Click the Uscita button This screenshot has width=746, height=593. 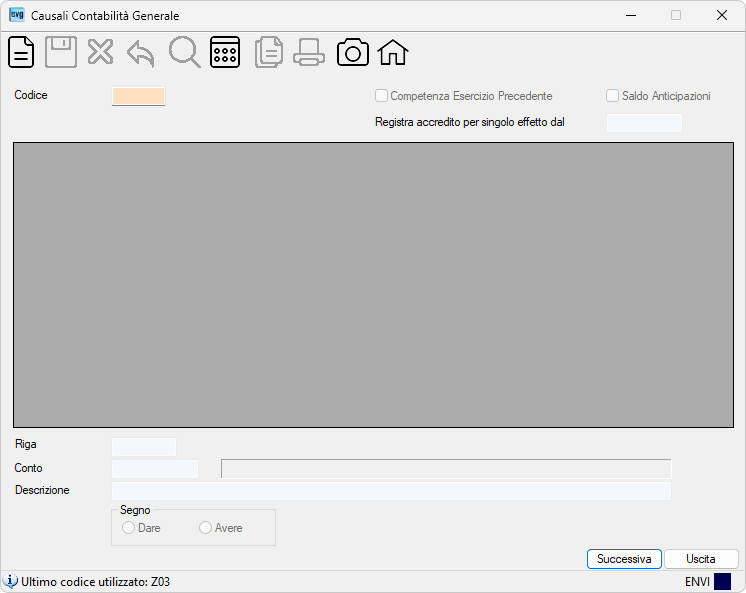tap(701, 559)
